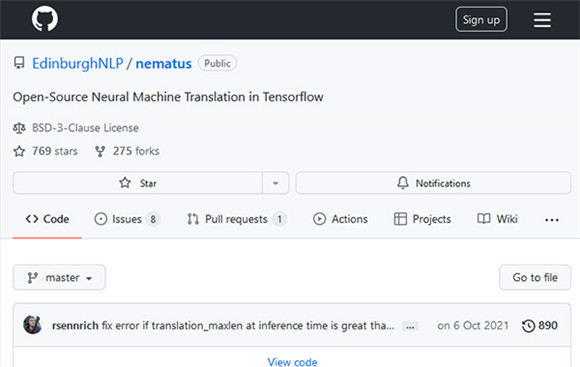This screenshot has height=367, width=580.
Task: Switch to the Issues tab
Action: 127,219
